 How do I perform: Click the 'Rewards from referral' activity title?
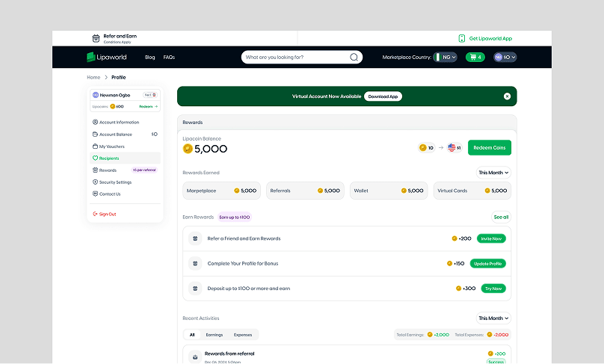pos(229,354)
